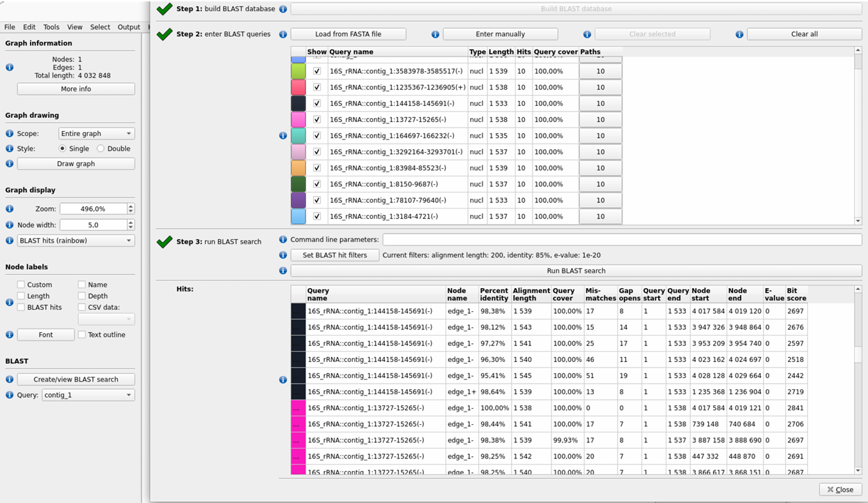Open BLAST hits (rainbow) color scheme dropdown
868x503 pixels.
pos(76,241)
